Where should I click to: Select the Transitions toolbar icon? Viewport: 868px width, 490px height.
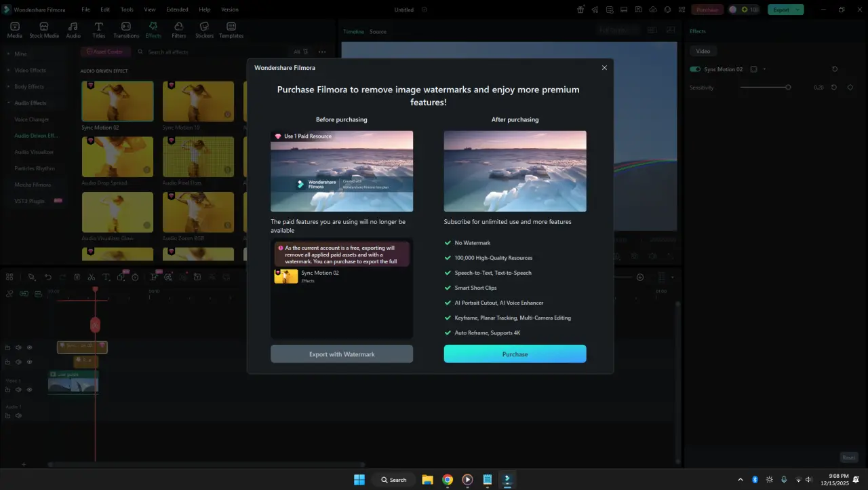(126, 30)
